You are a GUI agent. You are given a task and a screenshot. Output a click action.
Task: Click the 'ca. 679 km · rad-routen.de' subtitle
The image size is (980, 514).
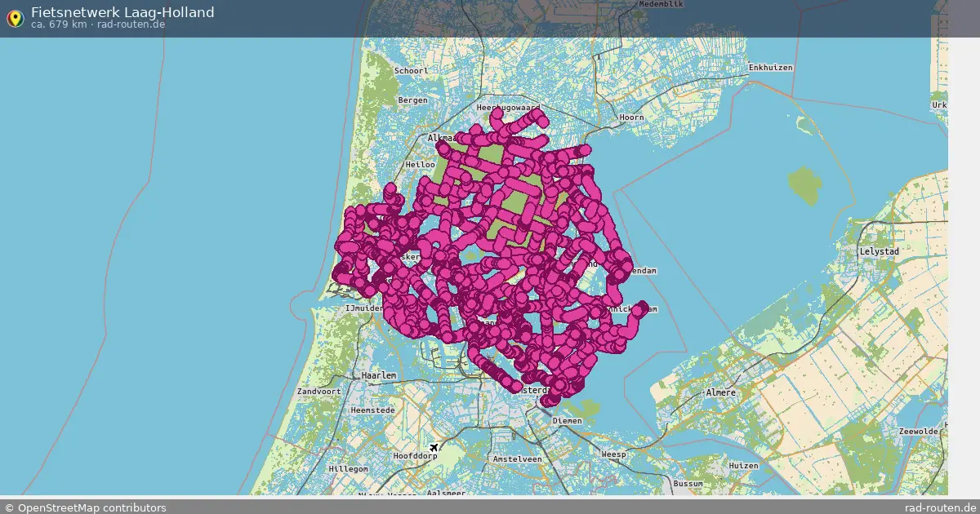[97, 25]
